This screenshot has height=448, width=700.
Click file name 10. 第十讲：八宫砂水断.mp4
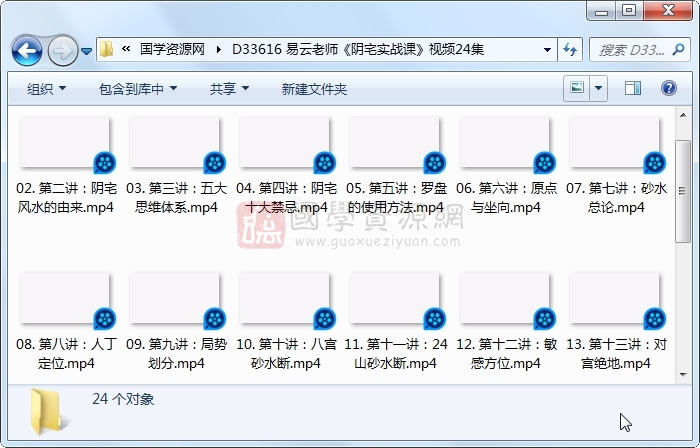click(286, 354)
